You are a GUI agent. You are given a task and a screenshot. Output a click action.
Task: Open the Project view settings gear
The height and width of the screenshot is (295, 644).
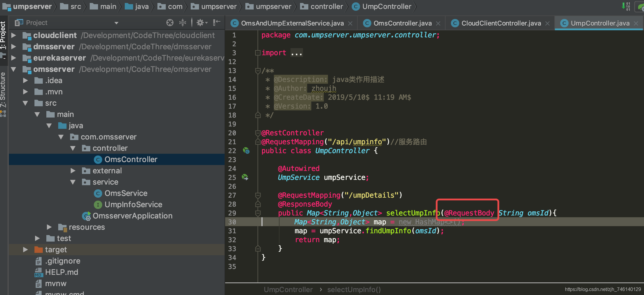tap(201, 23)
